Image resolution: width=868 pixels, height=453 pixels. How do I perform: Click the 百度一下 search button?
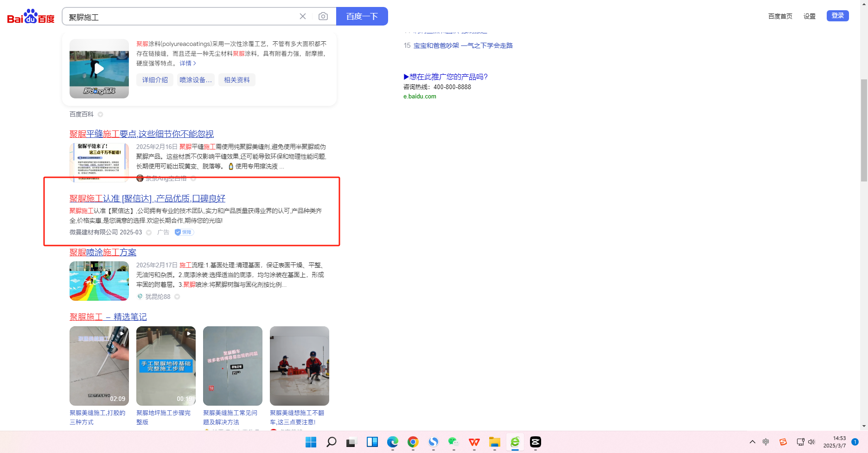click(x=362, y=16)
